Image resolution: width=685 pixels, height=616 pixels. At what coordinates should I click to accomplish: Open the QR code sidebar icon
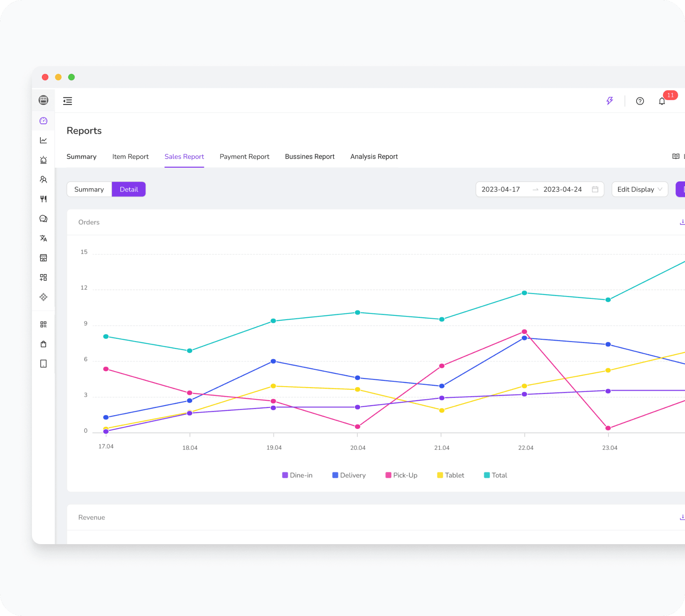pos(43,324)
